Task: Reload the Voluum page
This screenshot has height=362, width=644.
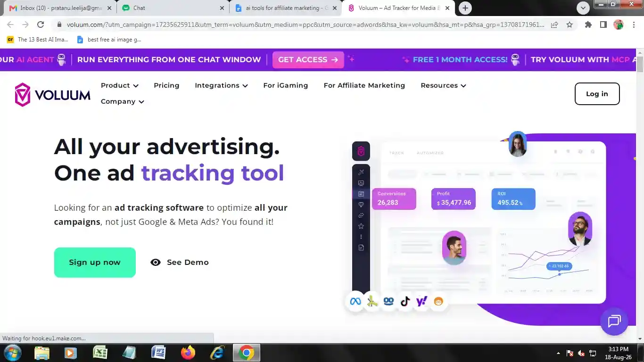Action: (41, 25)
